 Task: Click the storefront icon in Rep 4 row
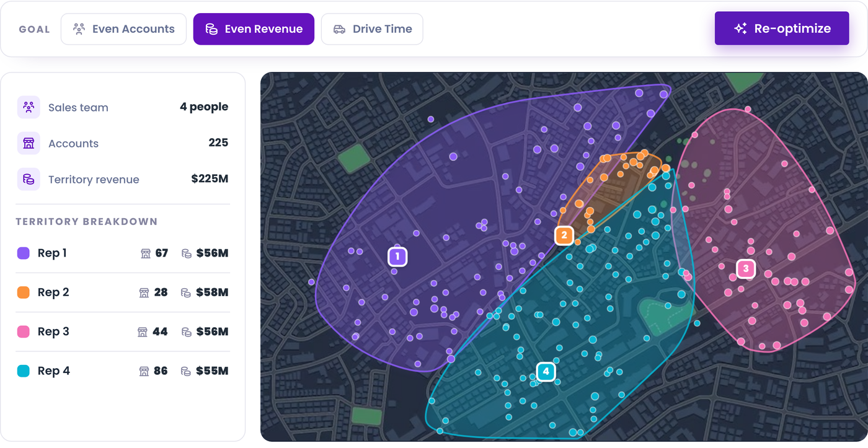point(144,371)
